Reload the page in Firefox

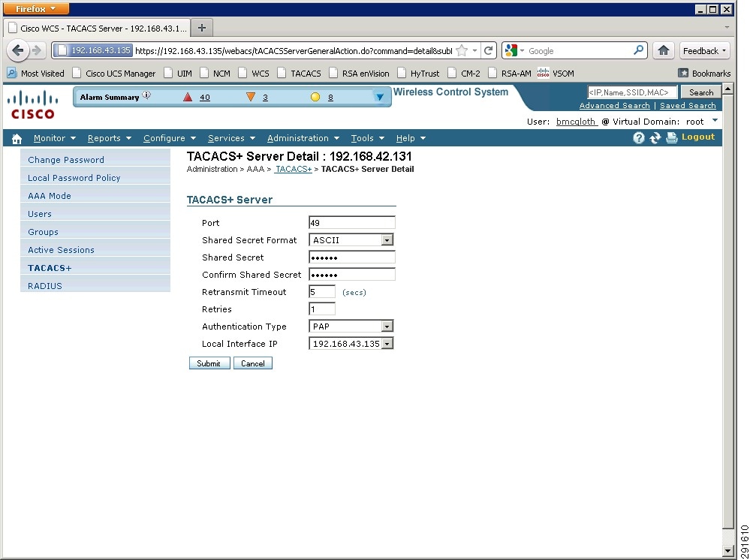click(488, 51)
